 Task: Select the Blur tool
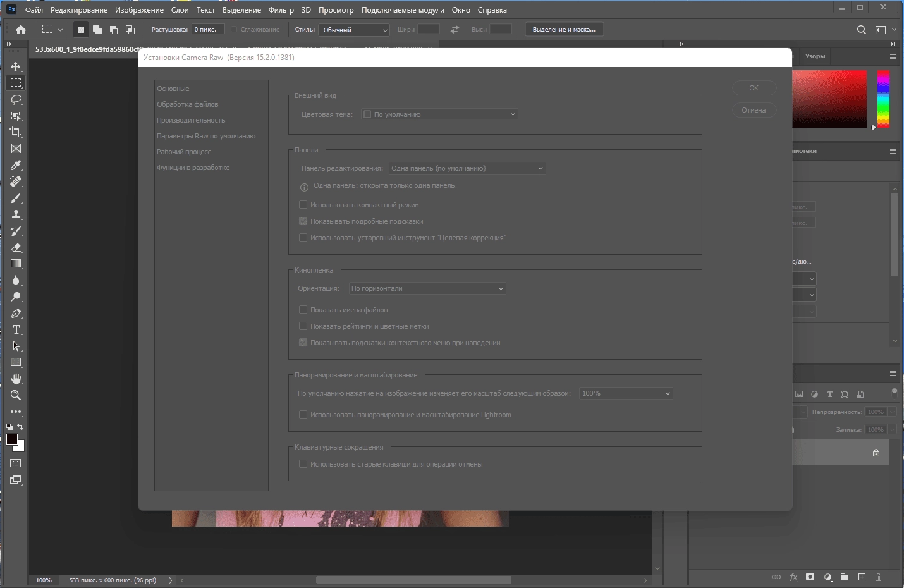point(16,280)
